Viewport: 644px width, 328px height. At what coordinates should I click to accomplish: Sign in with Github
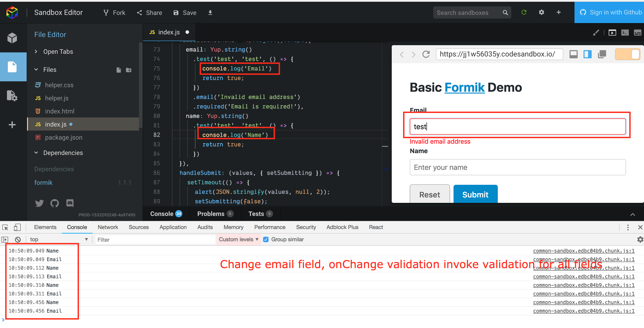click(x=609, y=12)
